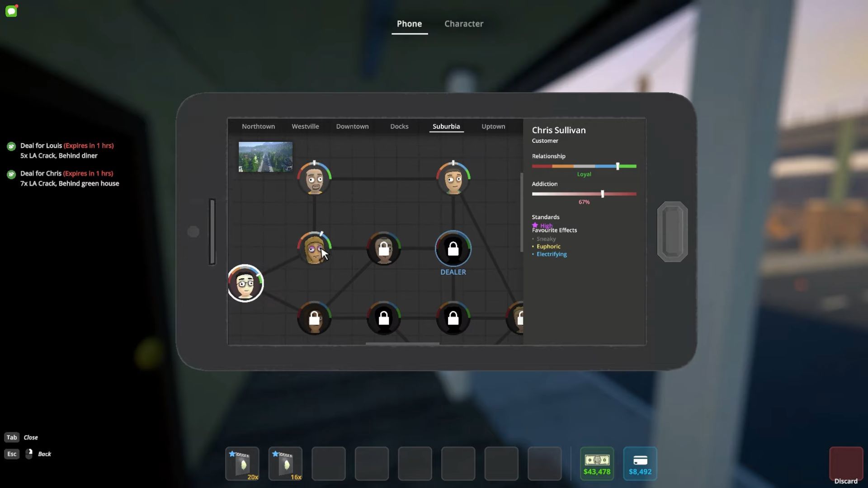The image size is (868, 488).
Task: Click the Relationship slider bar
Action: [x=584, y=166]
